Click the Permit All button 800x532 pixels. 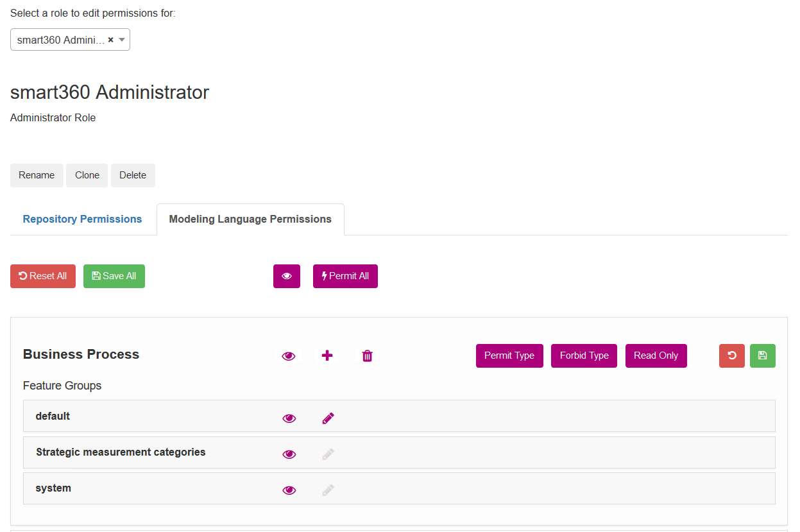345,276
